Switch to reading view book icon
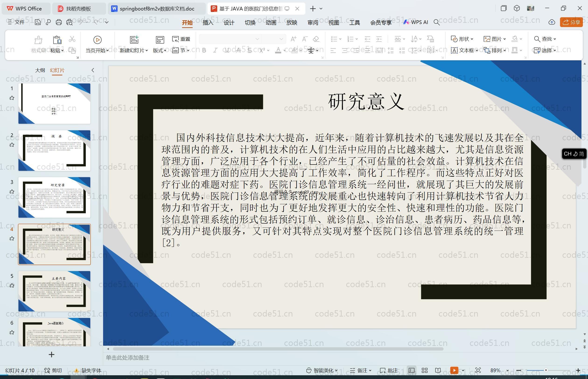Viewport: 588px width, 379px height. [x=438, y=370]
